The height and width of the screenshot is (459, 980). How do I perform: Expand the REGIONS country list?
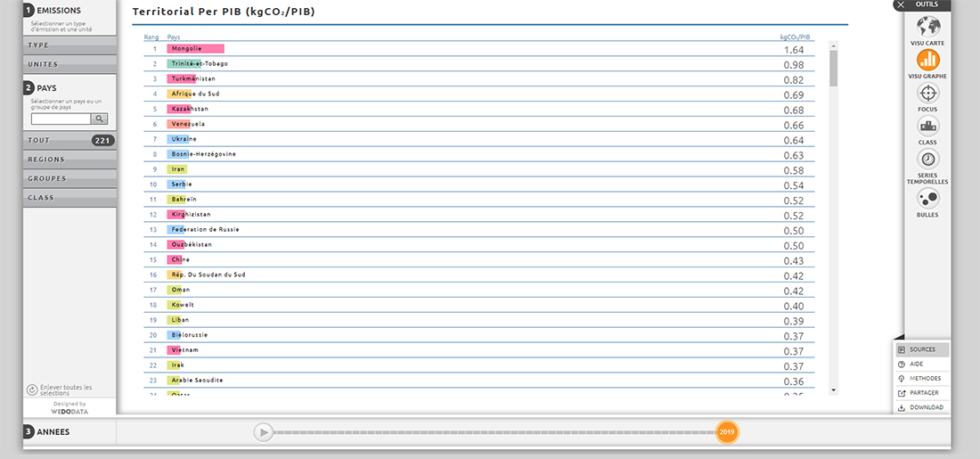69,160
